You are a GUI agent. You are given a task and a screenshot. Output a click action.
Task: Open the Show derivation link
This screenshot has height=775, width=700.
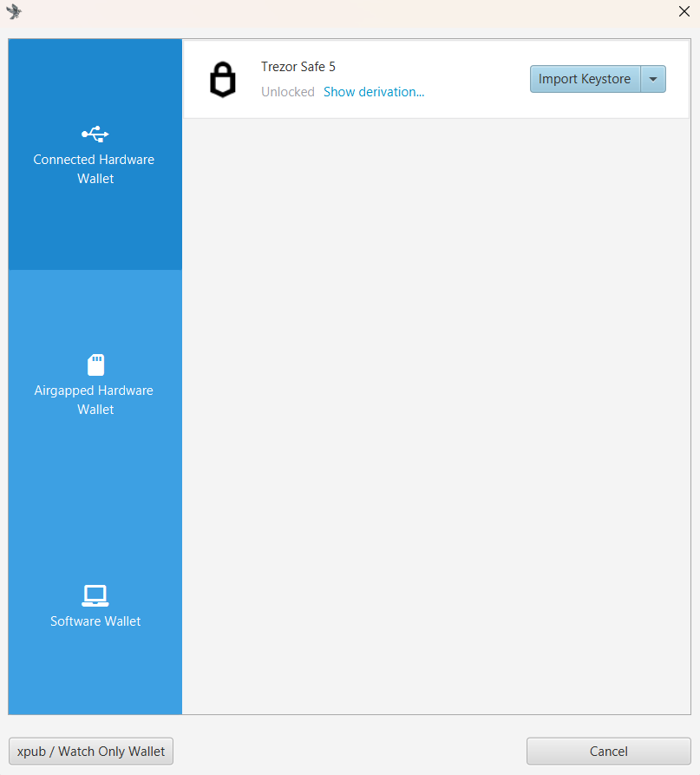(373, 92)
